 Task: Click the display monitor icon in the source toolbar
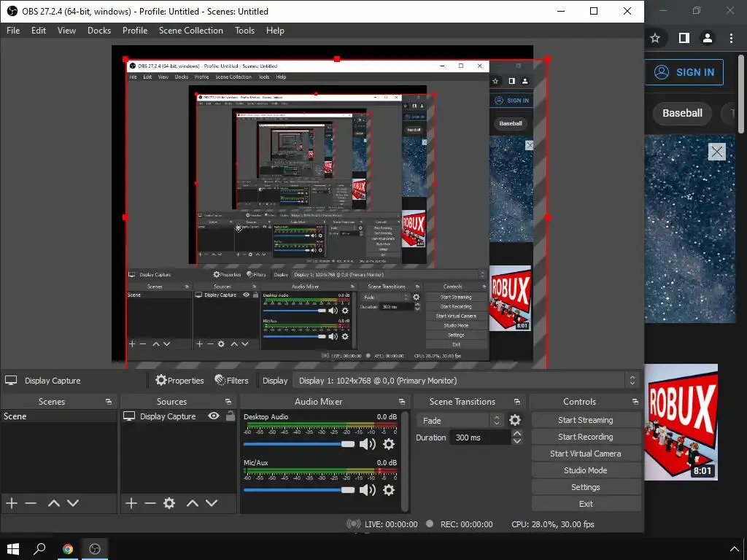coord(11,380)
